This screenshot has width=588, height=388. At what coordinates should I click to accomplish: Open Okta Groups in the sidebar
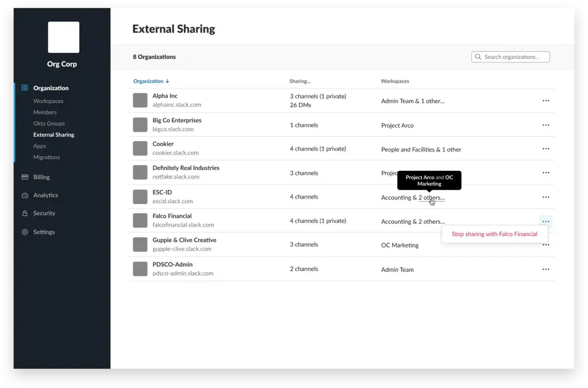[x=49, y=124]
